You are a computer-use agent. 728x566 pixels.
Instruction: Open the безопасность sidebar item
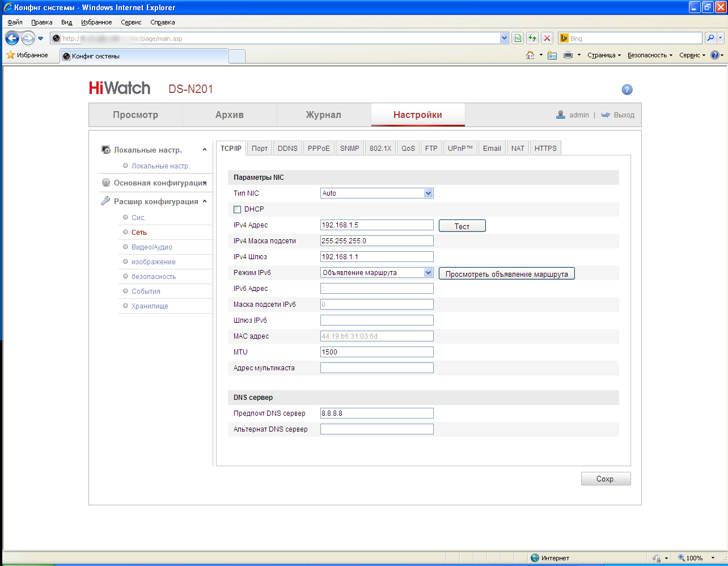click(x=154, y=277)
